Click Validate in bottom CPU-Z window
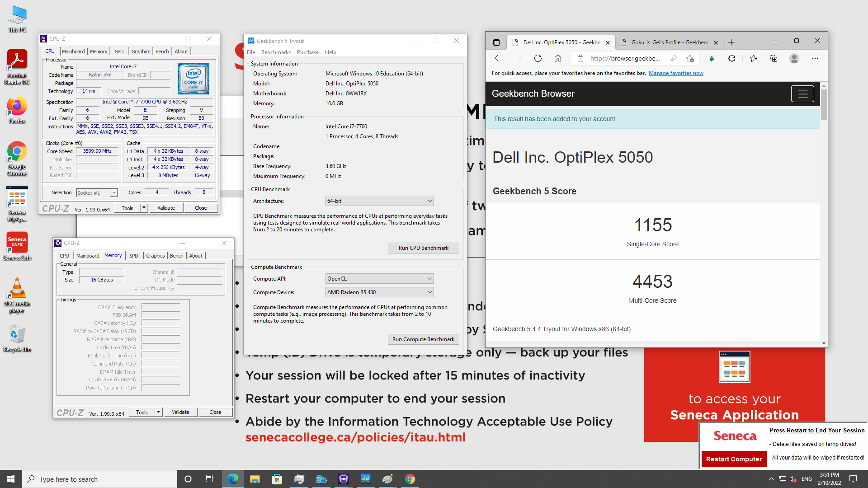This screenshot has width=868, height=488. click(x=180, y=412)
